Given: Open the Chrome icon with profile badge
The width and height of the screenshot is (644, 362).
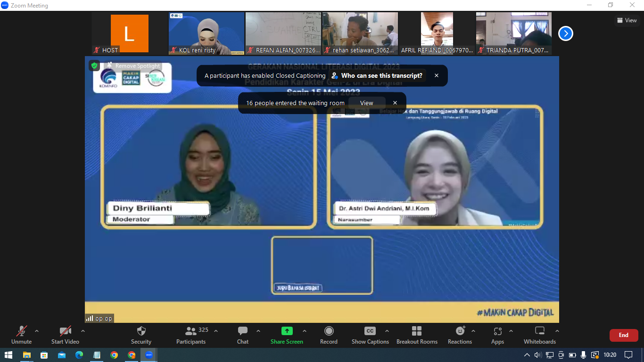Looking at the screenshot, I should 132,355.
